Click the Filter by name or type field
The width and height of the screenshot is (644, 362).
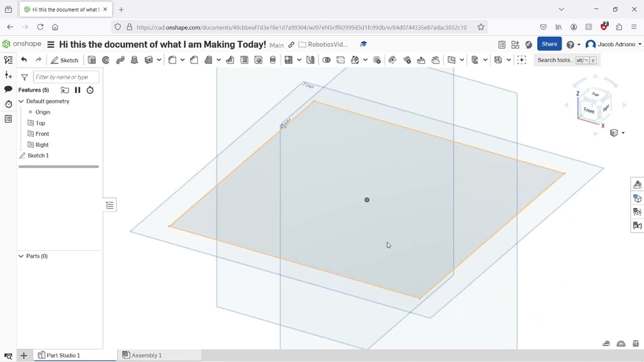[x=66, y=77]
